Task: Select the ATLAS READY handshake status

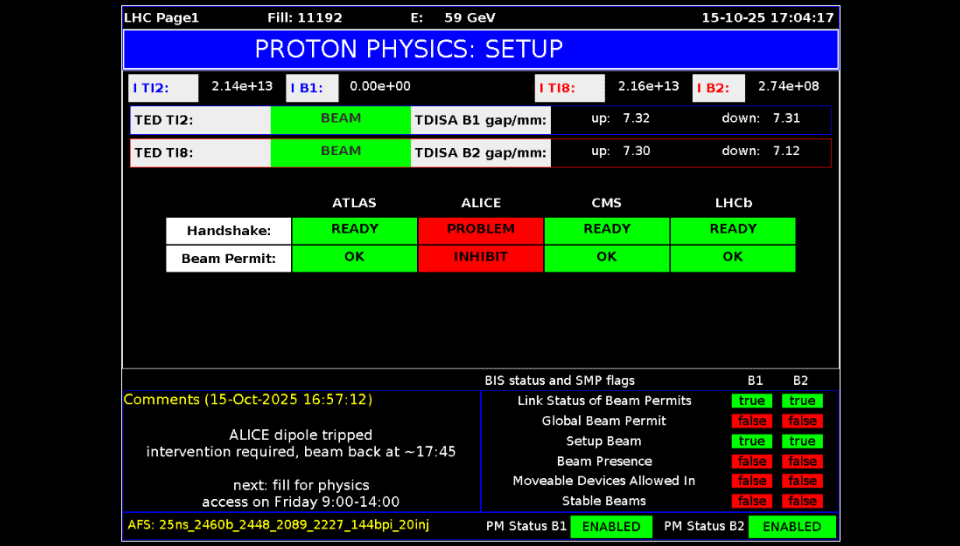Action: click(355, 230)
